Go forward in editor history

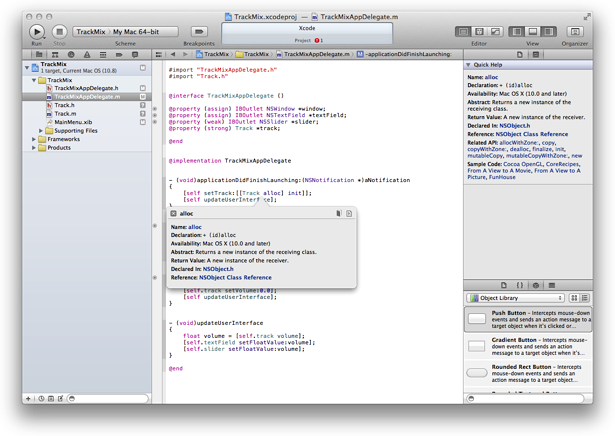pyautogui.click(x=185, y=54)
